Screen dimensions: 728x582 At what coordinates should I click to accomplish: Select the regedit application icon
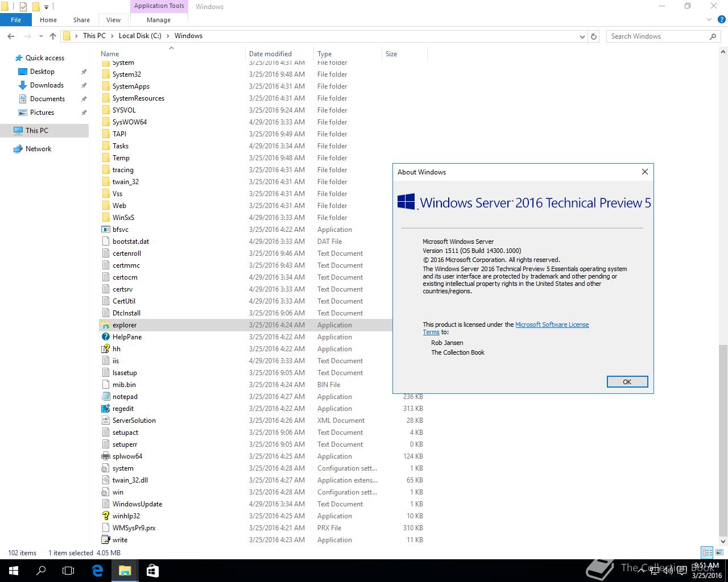point(105,409)
